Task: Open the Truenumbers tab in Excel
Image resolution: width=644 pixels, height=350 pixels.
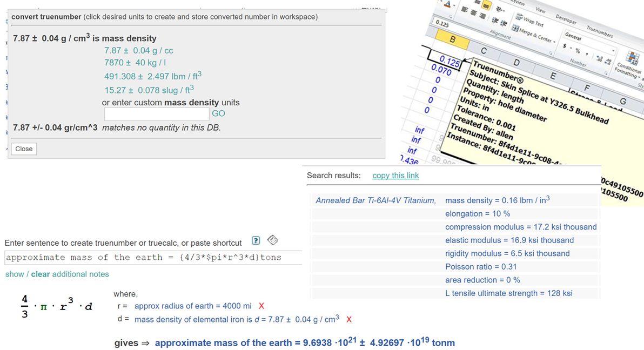Action: [600, 32]
